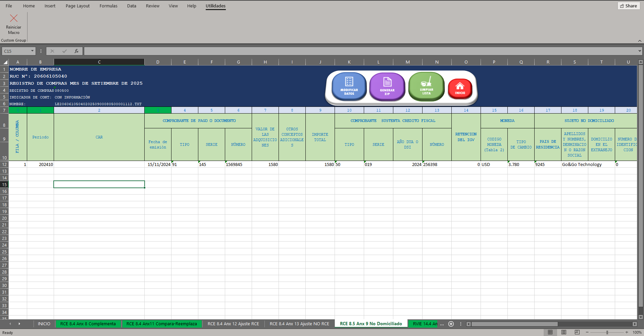Switch to RCE 8.4 Anx 13 Ajuste NO RCE sheet

(299, 324)
